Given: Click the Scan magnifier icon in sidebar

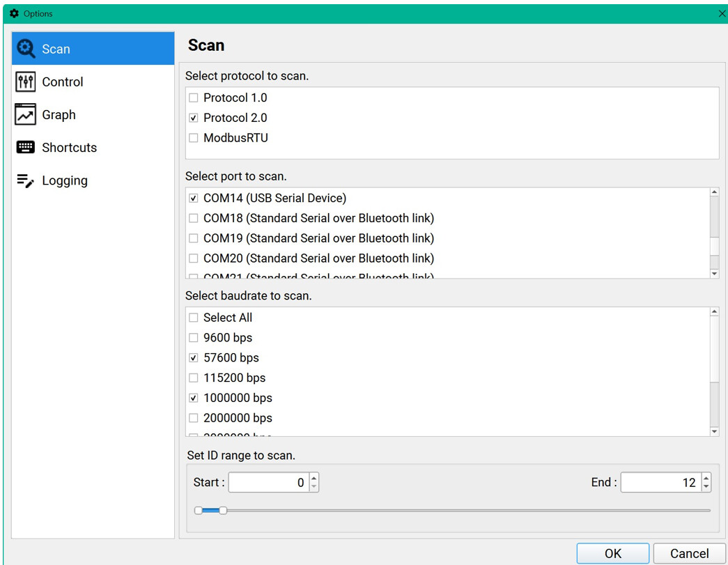Looking at the screenshot, I should pyautogui.click(x=26, y=49).
